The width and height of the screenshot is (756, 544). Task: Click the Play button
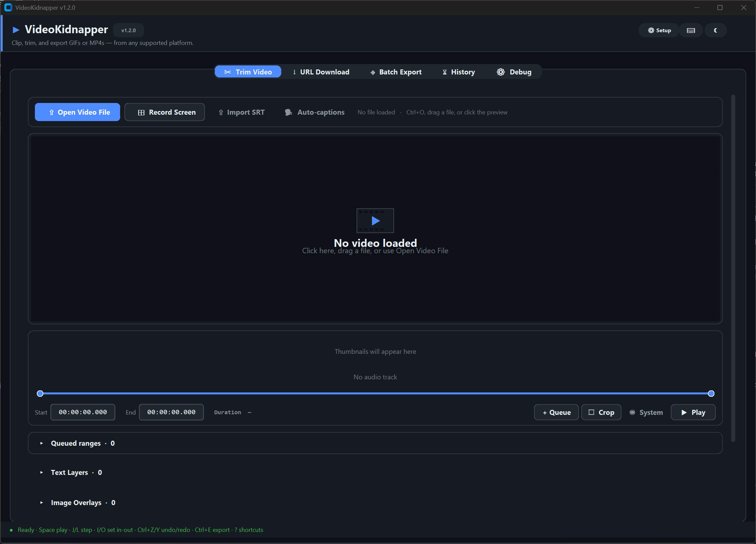[693, 412]
